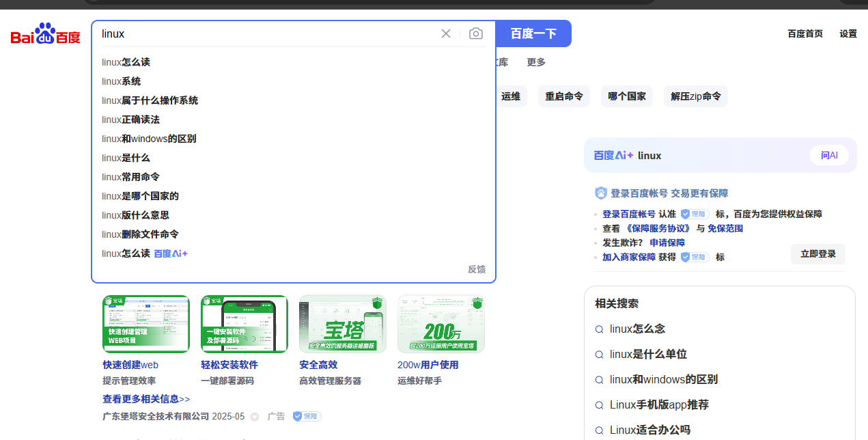868x440 pixels.
Task: Click search icon beside Linux手机版app推荐
Action: pyautogui.click(x=600, y=405)
